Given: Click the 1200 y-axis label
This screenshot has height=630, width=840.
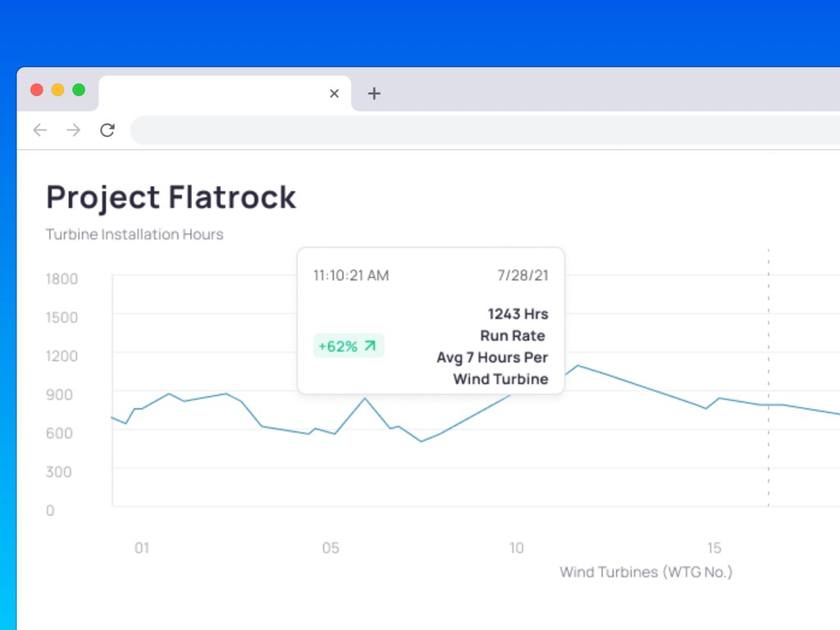Looking at the screenshot, I should pos(62,356).
